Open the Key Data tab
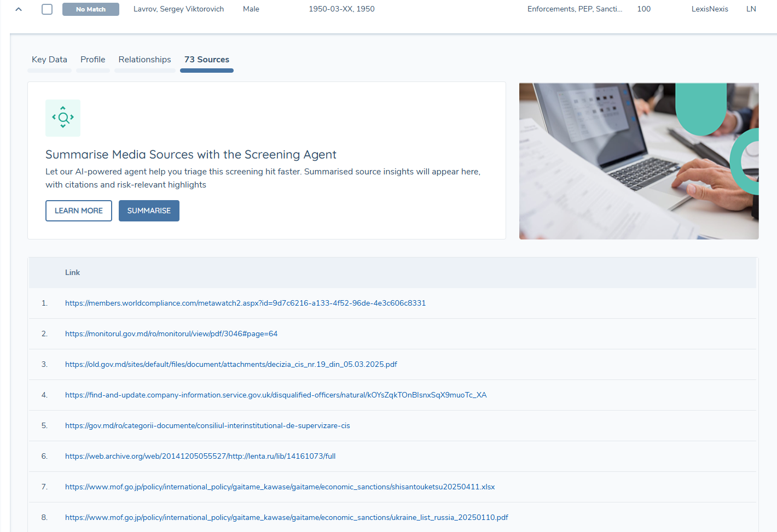This screenshot has width=777, height=532. coord(49,60)
